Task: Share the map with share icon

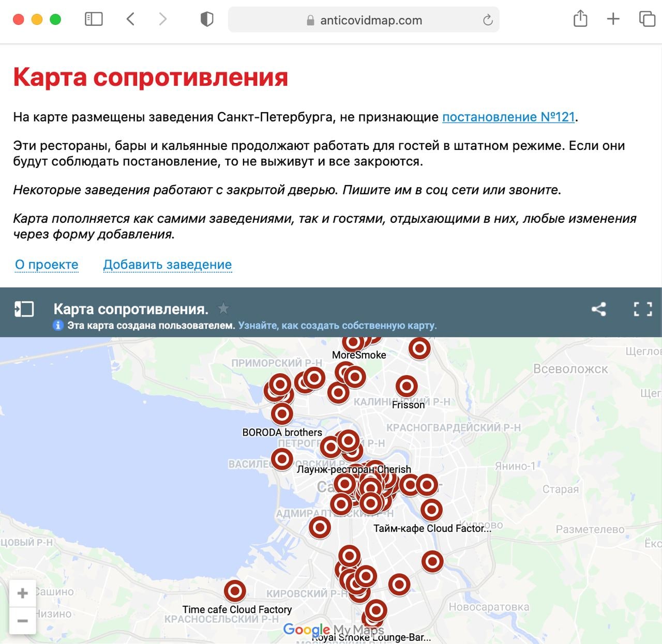Action: [x=599, y=309]
